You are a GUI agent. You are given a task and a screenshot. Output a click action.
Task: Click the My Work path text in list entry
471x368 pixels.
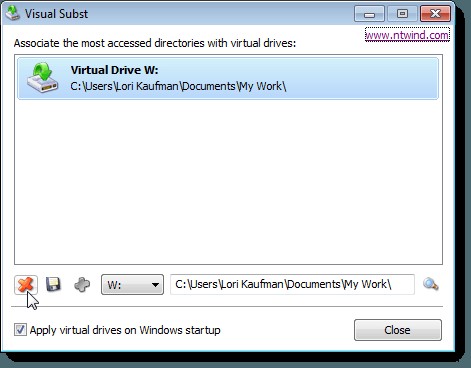click(178, 86)
